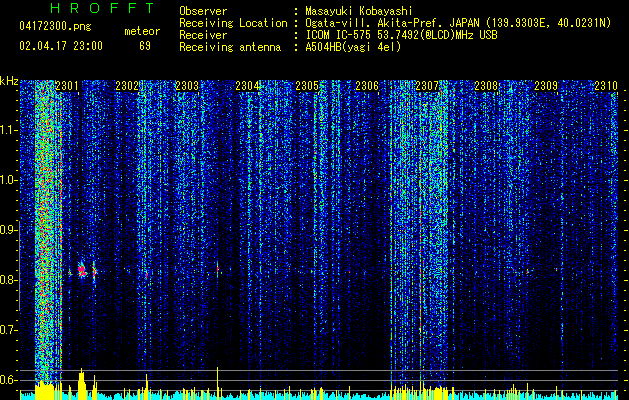The image size is (629, 400).
Task: Click the 2304 time marker
Action: pyautogui.click(x=247, y=86)
